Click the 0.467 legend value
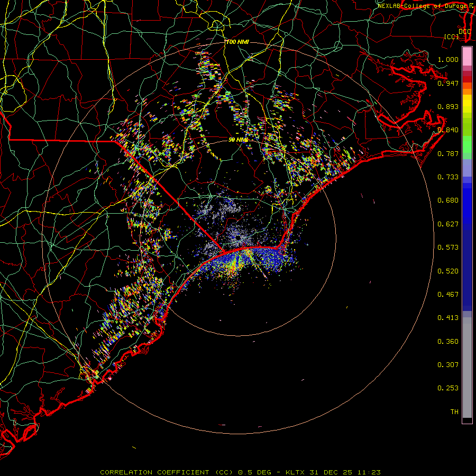Viewport: 476px width, 476px height. [448, 295]
